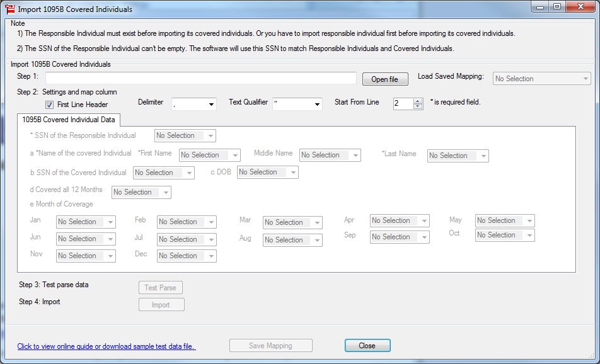Click the Close button at bottom
Image resolution: width=600 pixels, height=364 pixels.
click(x=367, y=346)
